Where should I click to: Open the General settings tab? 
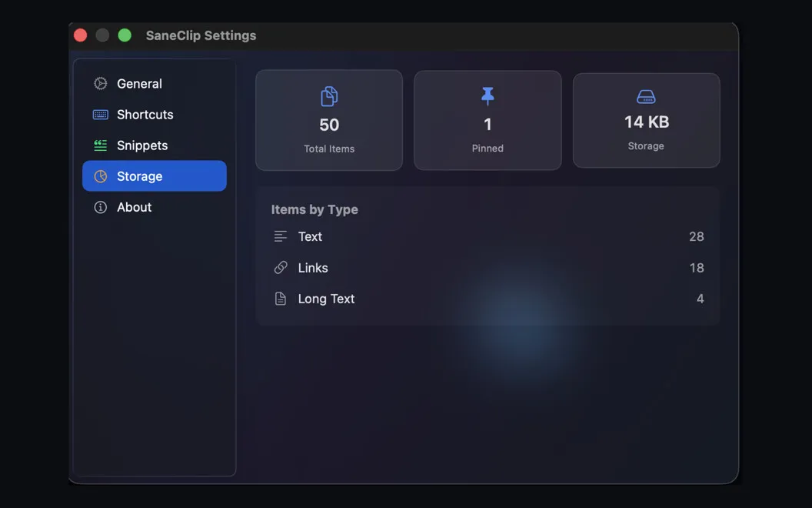click(x=155, y=83)
